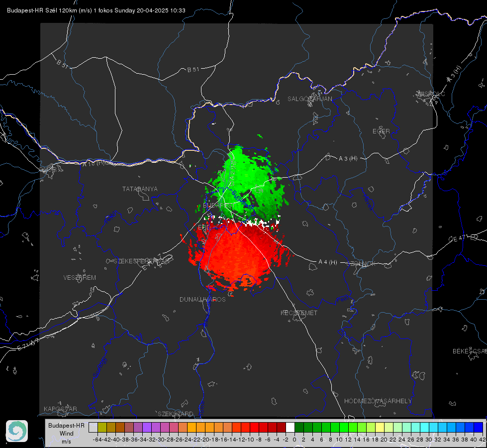Screen dimensions: 487x448
Task: Click the EGER city label
Action: point(381,131)
